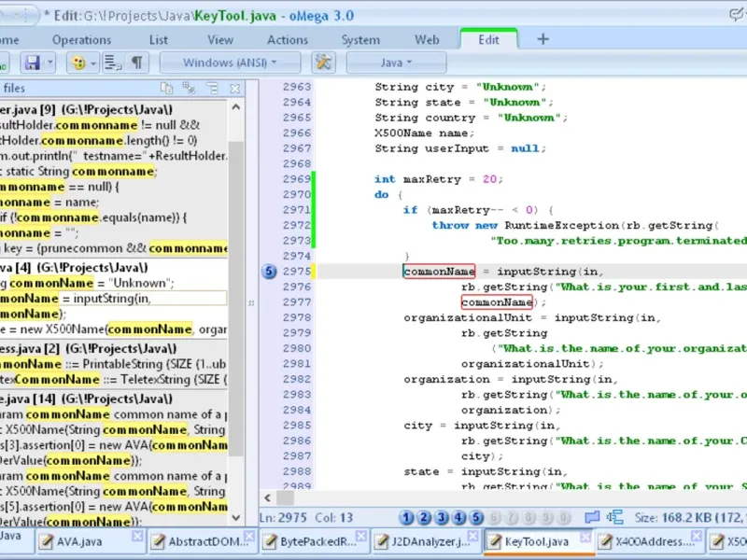The width and height of the screenshot is (747, 560).
Task: Click bookmark 5 marker on line 2975 gutter
Action: 269,272
